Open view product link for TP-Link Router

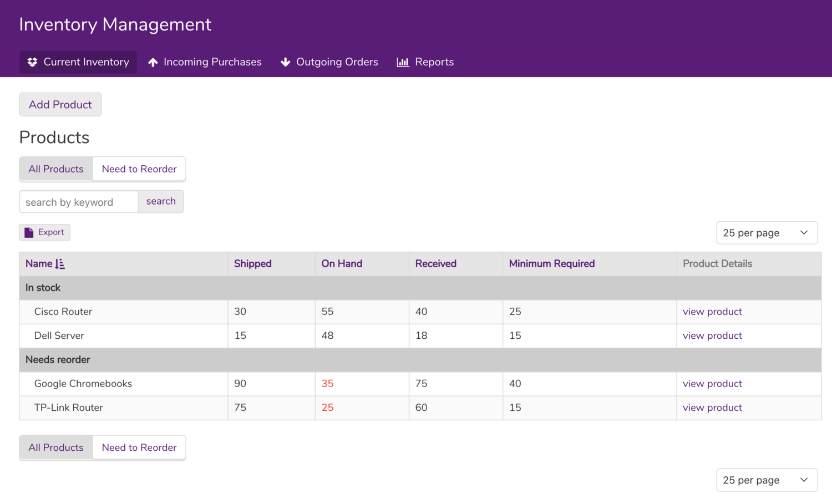tap(712, 408)
